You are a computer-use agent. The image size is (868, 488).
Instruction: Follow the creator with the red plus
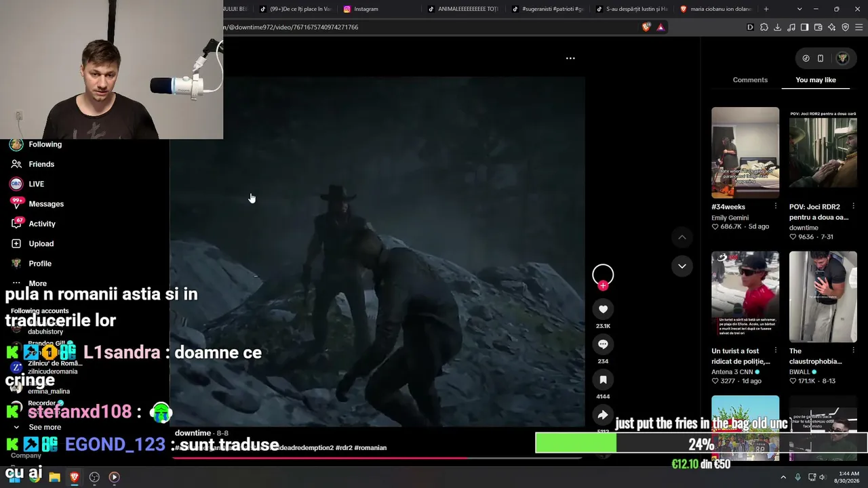tap(603, 285)
